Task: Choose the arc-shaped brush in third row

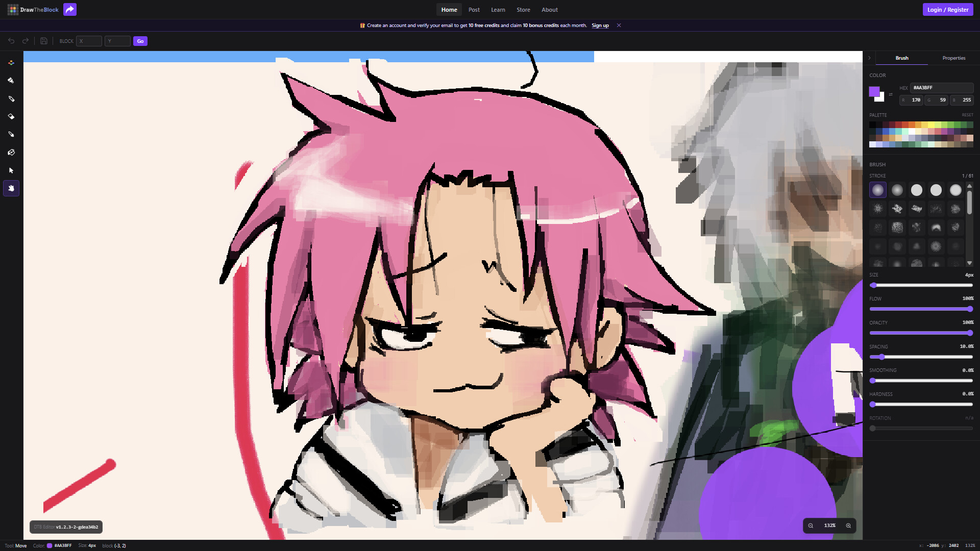Action: 936,228
